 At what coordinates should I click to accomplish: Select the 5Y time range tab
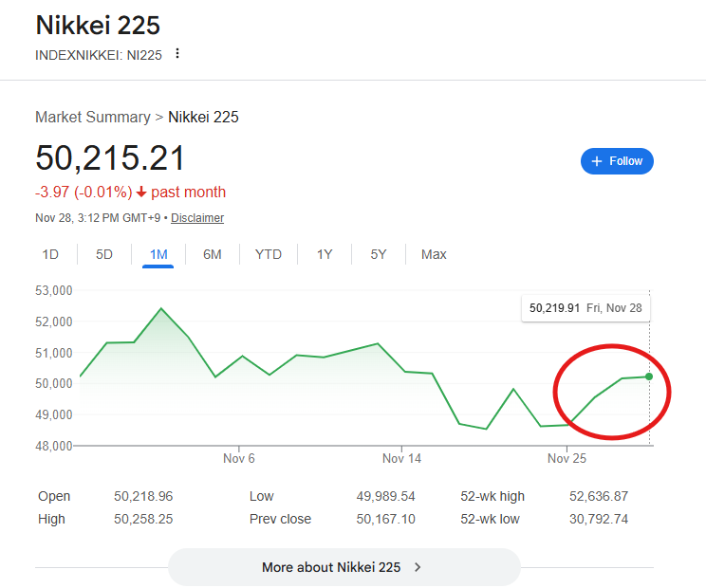[x=379, y=254]
